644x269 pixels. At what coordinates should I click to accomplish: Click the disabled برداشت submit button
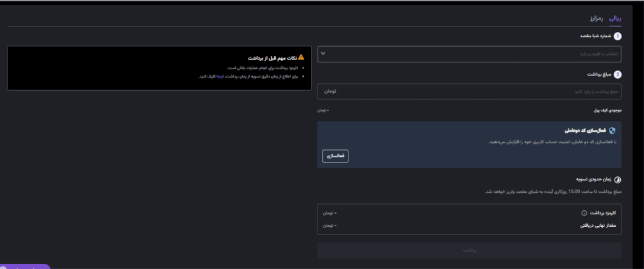pyautogui.click(x=469, y=251)
